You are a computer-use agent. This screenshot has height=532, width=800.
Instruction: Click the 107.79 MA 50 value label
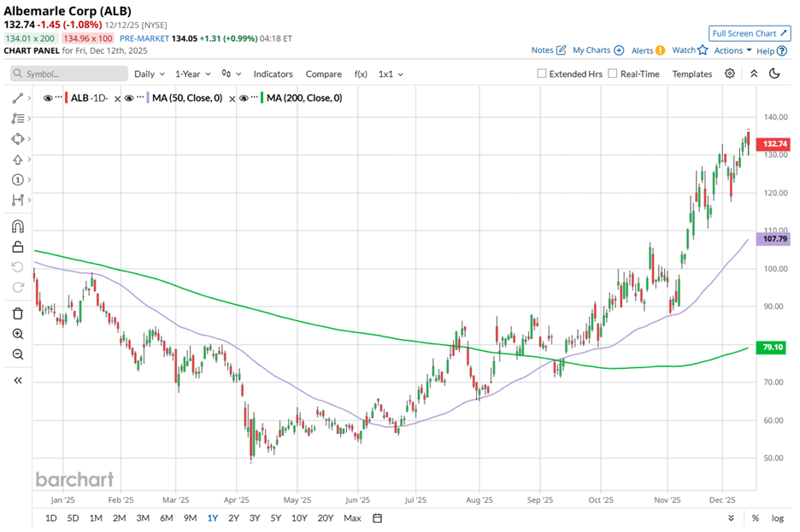[774, 238]
